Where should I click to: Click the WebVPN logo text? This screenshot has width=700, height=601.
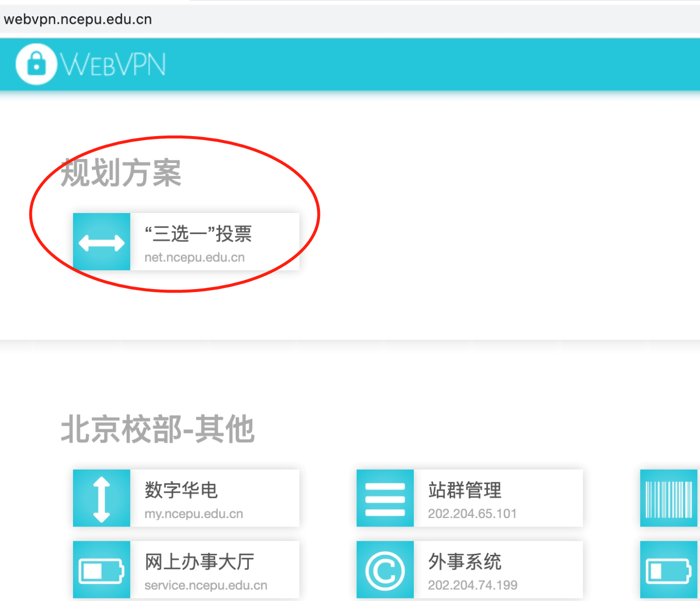(113, 65)
